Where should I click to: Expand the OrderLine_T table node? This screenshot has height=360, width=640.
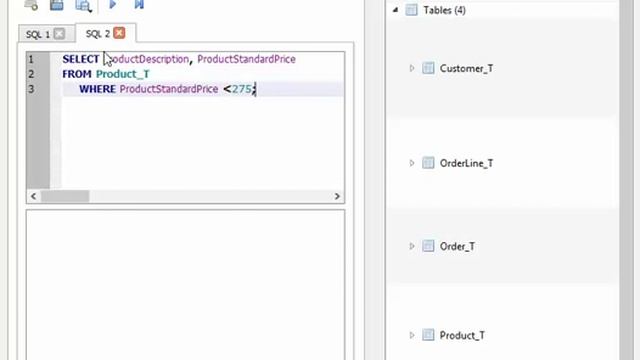412,163
